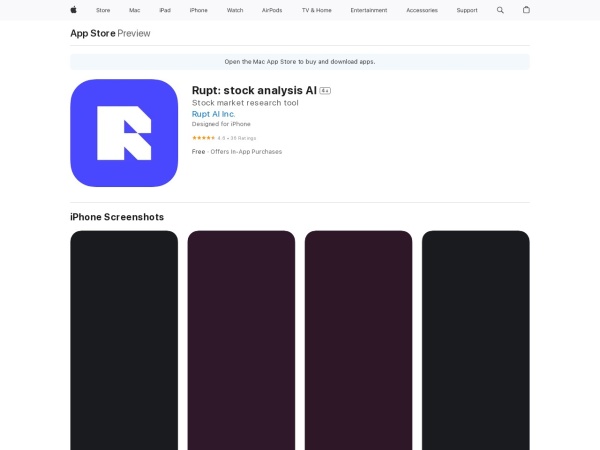Click the App Store heading link
Image resolution: width=600 pixels, height=450 pixels.
pyautogui.click(x=92, y=33)
